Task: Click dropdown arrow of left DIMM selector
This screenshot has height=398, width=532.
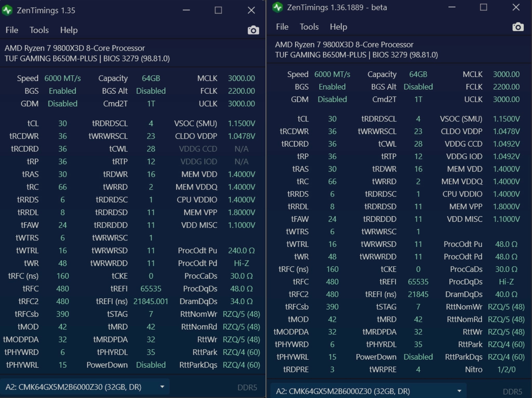Action: (x=162, y=387)
